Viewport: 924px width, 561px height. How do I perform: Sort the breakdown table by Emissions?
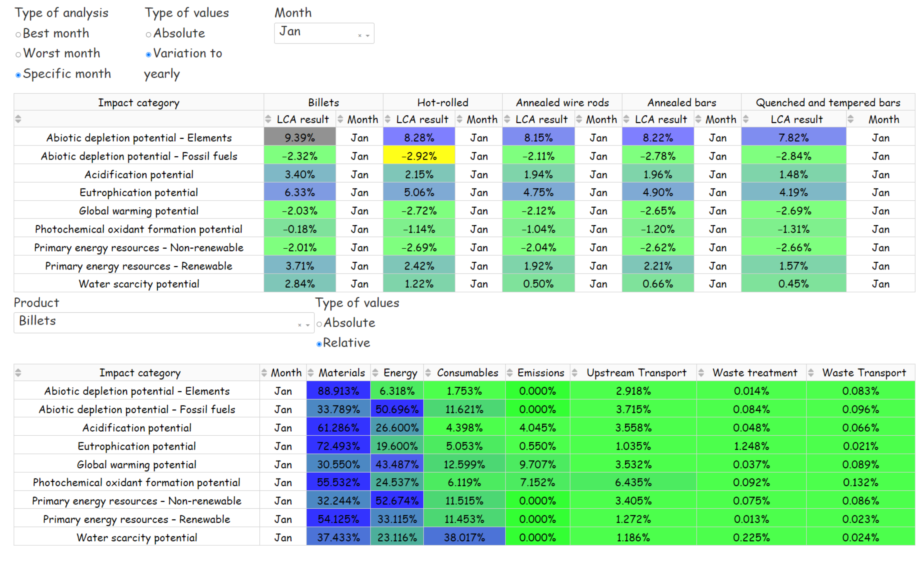pos(509,373)
